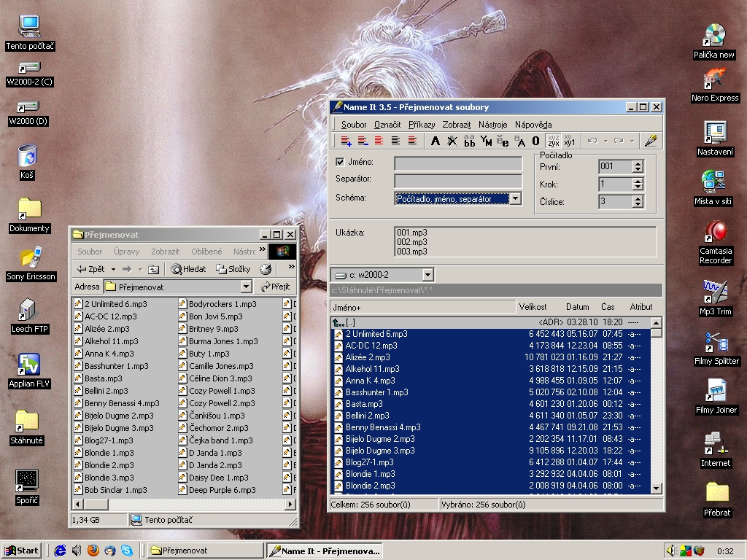Expand the Schéma dropdown list
This screenshot has height=560, width=747.
tap(515, 198)
